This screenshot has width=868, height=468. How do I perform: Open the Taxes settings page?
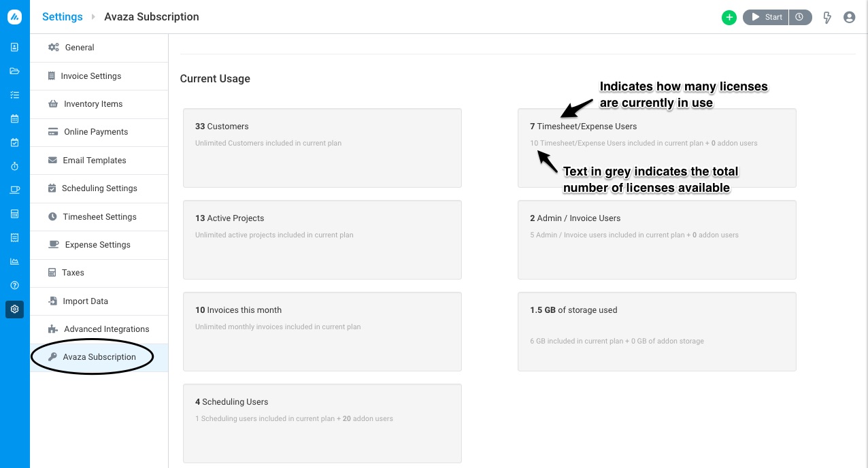click(x=99, y=273)
